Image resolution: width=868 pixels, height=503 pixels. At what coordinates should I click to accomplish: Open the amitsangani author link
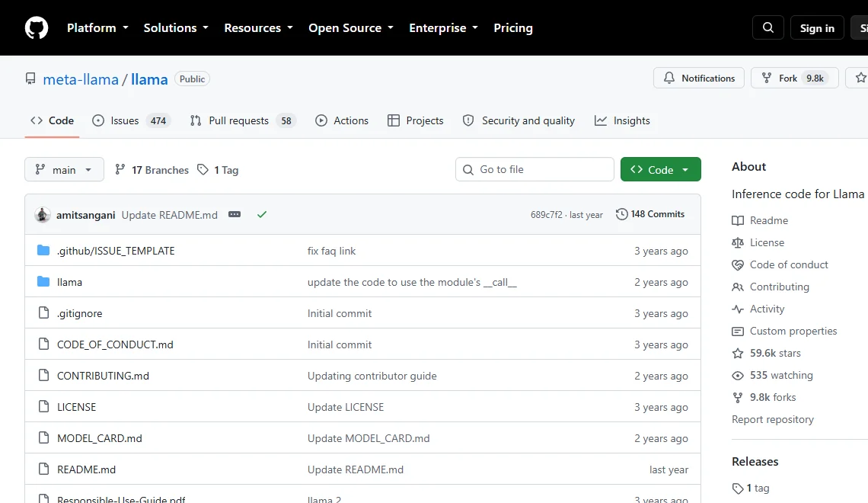click(86, 215)
